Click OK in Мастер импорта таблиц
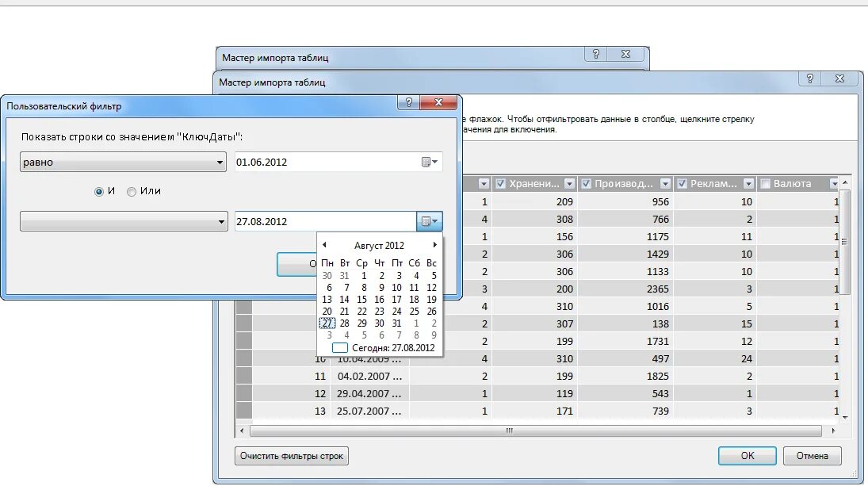The height and width of the screenshot is (486, 868). tap(748, 456)
